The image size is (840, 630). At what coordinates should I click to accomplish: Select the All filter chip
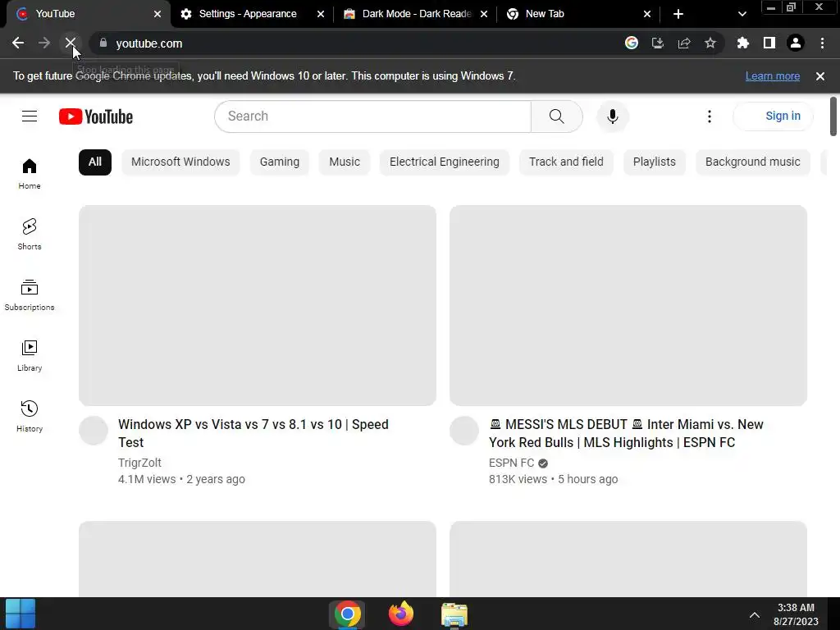tap(95, 162)
